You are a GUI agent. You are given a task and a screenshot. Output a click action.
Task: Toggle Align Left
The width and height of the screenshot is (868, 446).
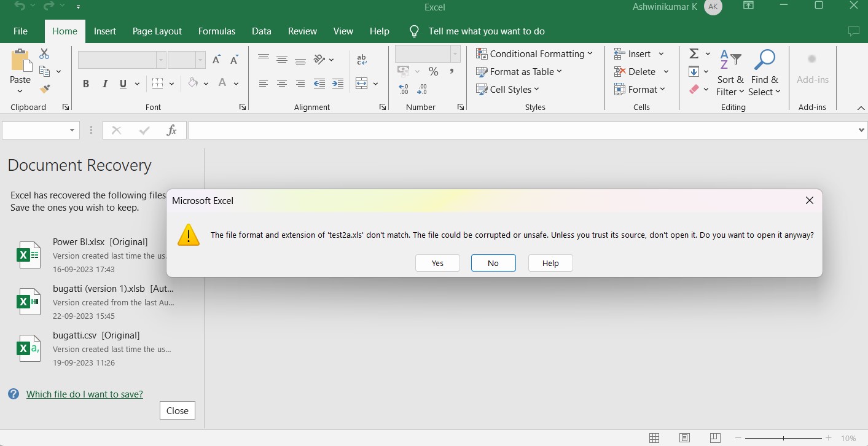click(x=264, y=84)
